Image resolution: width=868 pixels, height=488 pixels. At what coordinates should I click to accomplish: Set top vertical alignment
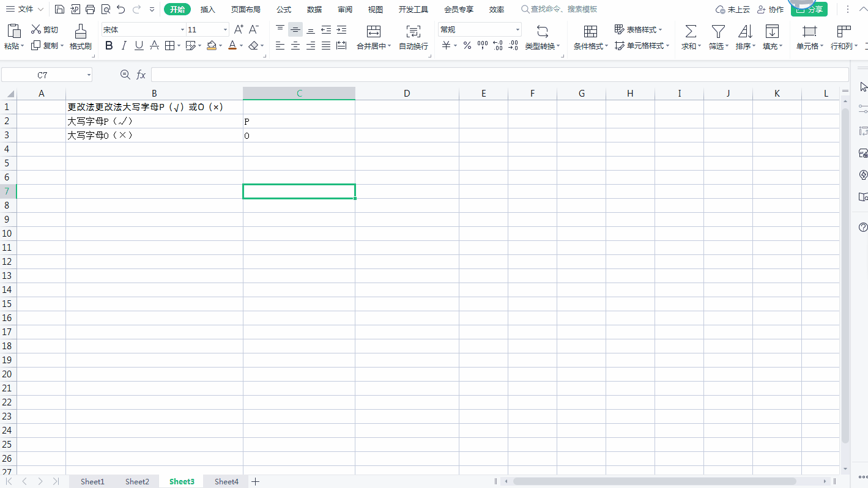coord(280,29)
